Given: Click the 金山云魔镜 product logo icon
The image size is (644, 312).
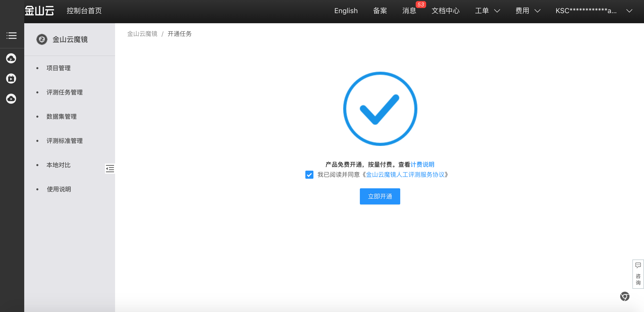Looking at the screenshot, I should pyautogui.click(x=42, y=39).
